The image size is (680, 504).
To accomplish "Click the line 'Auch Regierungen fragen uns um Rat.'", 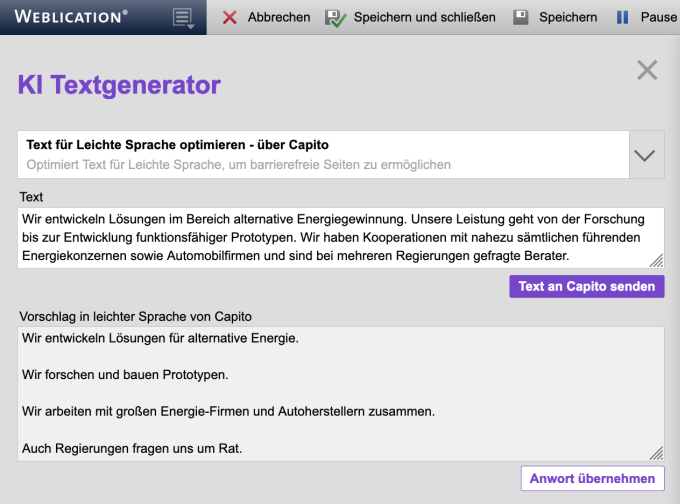I will click(132, 448).
